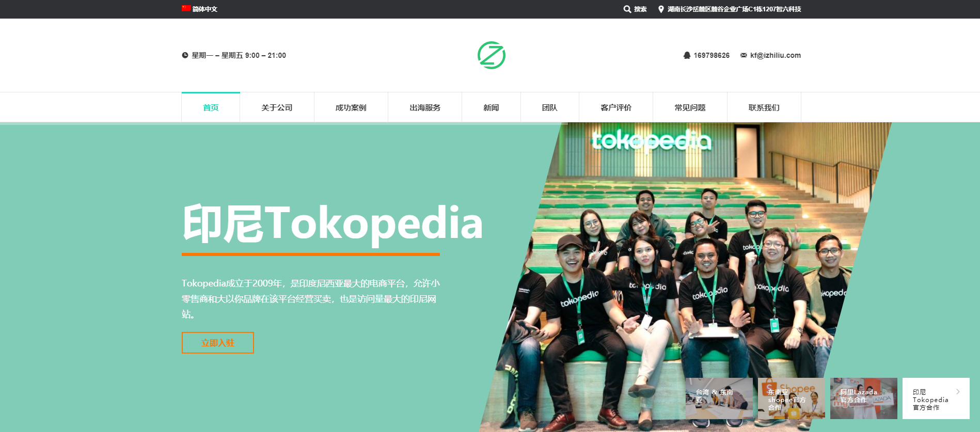Click the green Z logo
Viewport: 980px width, 432px height.
pyautogui.click(x=491, y=55)
